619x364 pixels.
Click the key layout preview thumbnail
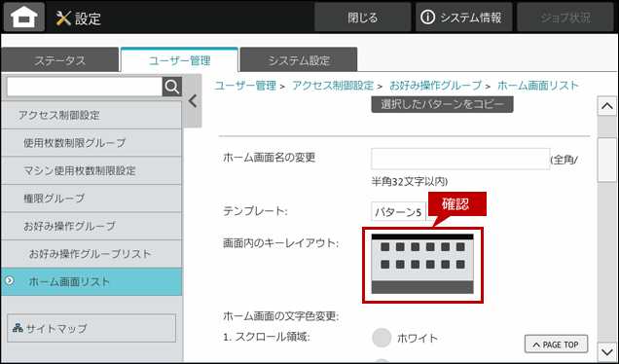422,264
